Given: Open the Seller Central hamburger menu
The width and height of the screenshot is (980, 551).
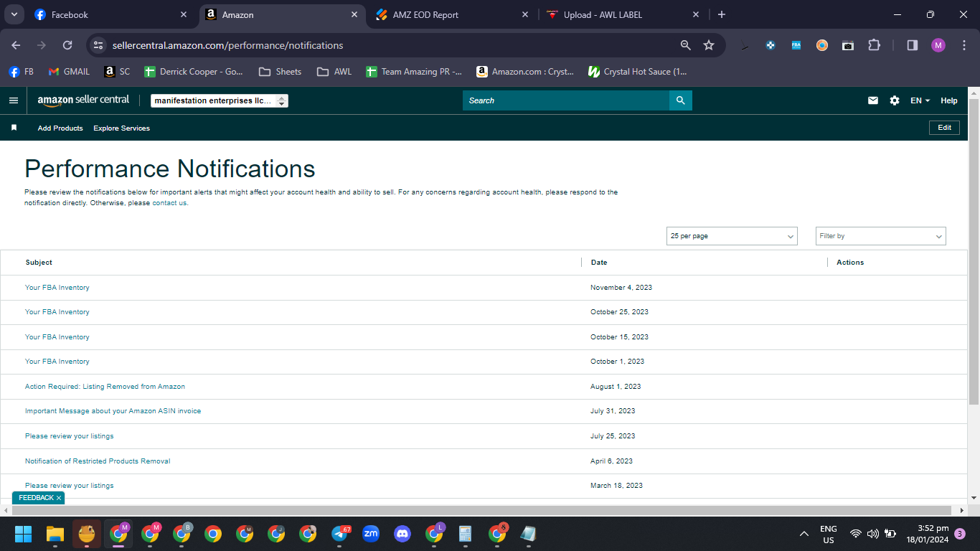Looking at the screenshot, I should click(13, 100).
